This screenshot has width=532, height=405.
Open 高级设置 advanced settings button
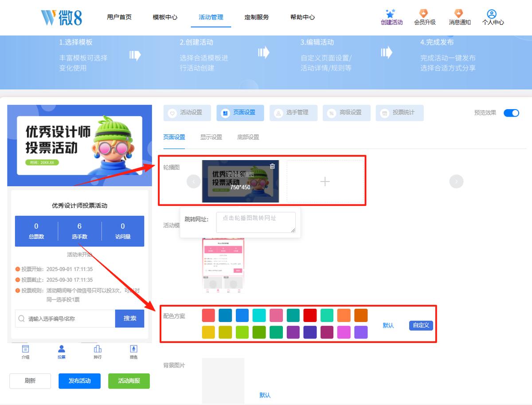point(347,113)
